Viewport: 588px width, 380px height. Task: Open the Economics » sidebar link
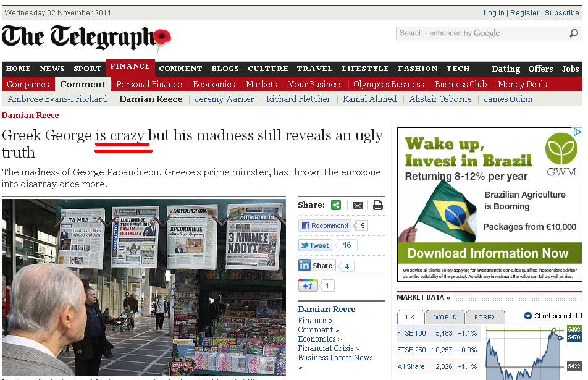(320, 339)
